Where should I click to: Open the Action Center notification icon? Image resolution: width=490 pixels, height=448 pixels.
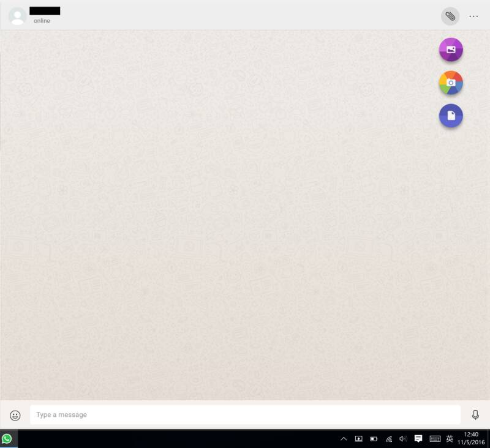[x=418, y=439]
